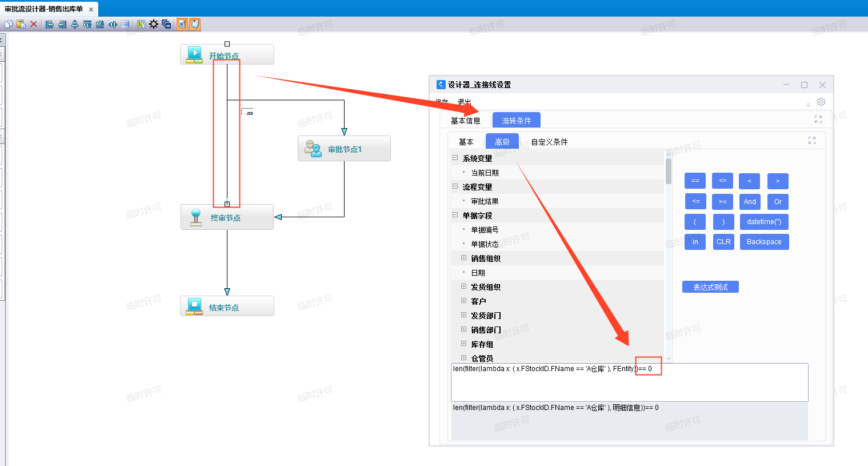Click the CLR clear button
This screenshot has height=466, width=868.
click(723, 242)
